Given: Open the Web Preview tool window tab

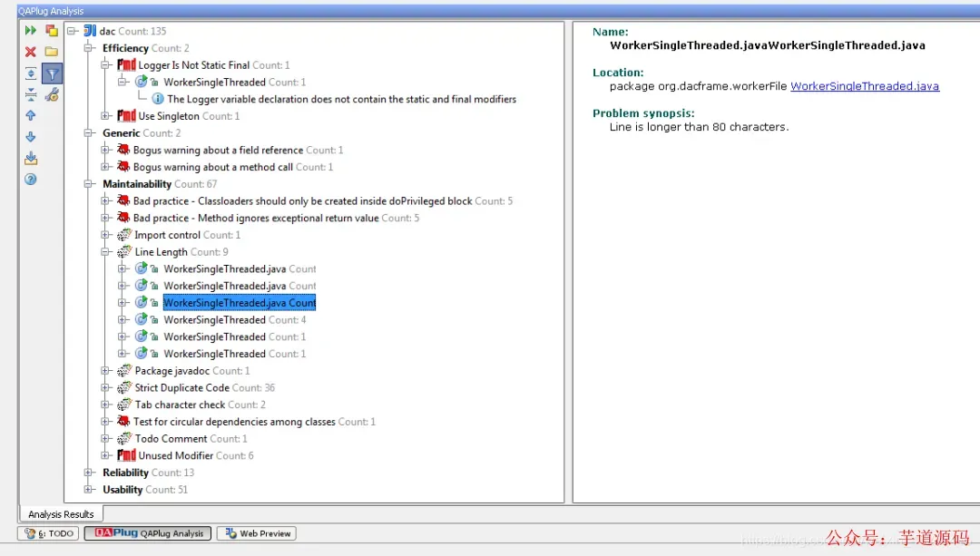Looking at the screenshot, I should [x=256, y=533].
